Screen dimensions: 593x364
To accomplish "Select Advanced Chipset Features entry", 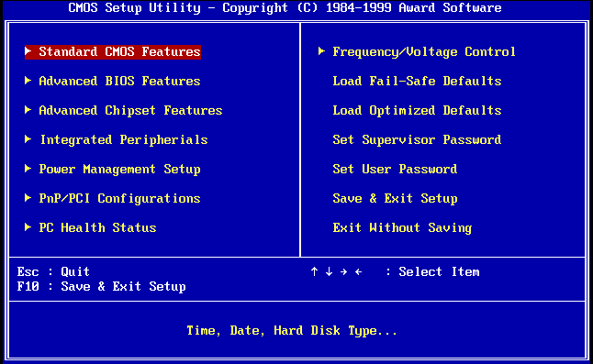I will pos(130,111).
